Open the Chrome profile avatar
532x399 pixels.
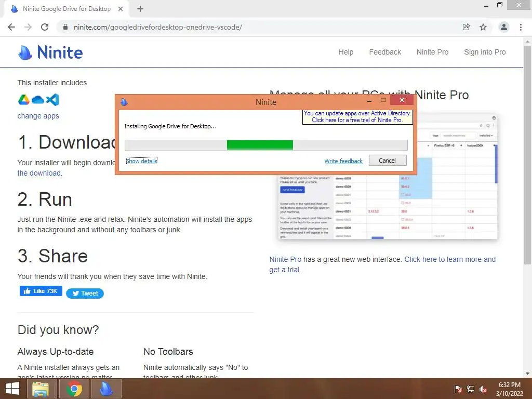[x=504, y=27]
